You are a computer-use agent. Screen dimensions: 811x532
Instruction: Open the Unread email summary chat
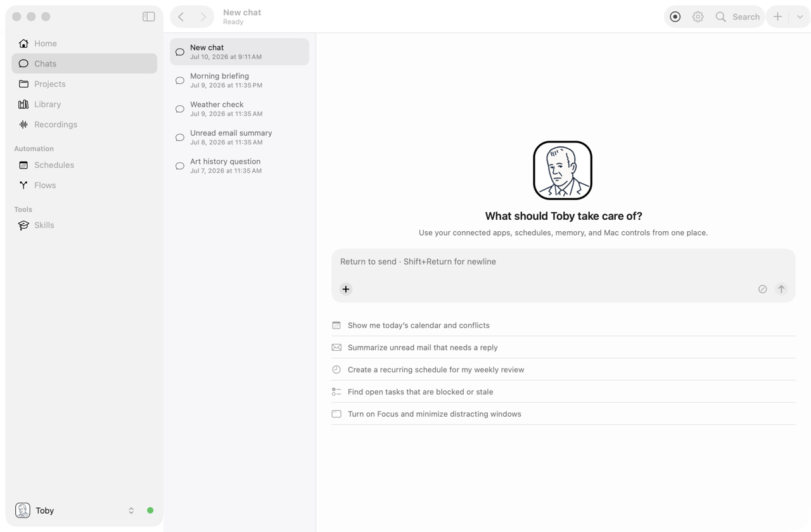(x=239, y=137)
